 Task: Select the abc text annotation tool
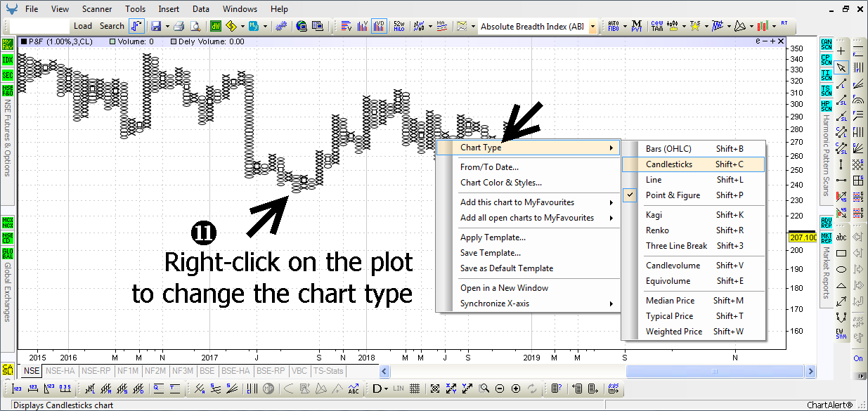click(x=841, y=237)
